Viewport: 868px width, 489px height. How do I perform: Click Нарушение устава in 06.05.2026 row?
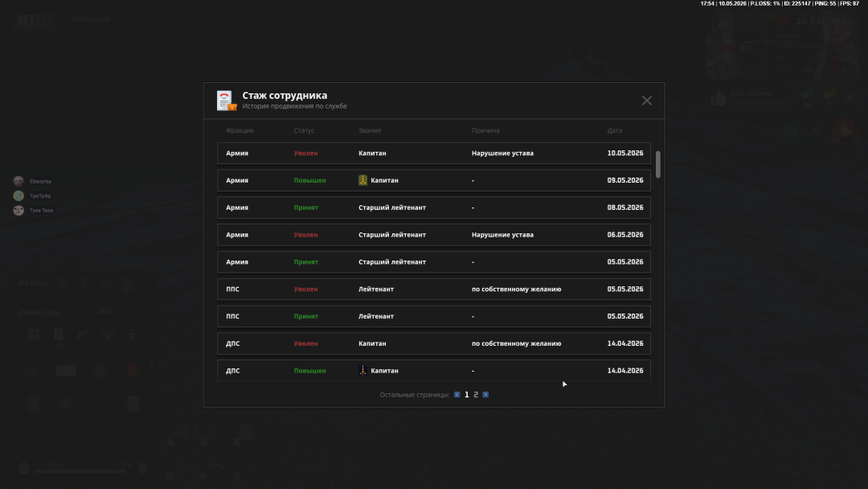point(502,235)
